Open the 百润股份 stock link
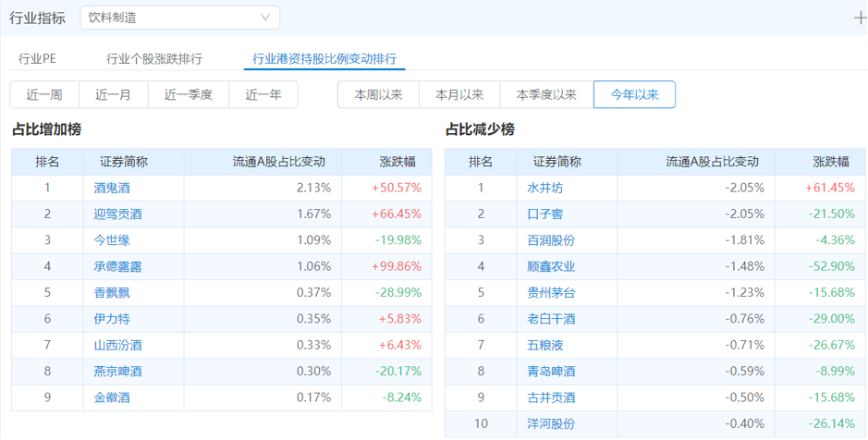Viewport: 868px width, 440px height. point(551,240)
